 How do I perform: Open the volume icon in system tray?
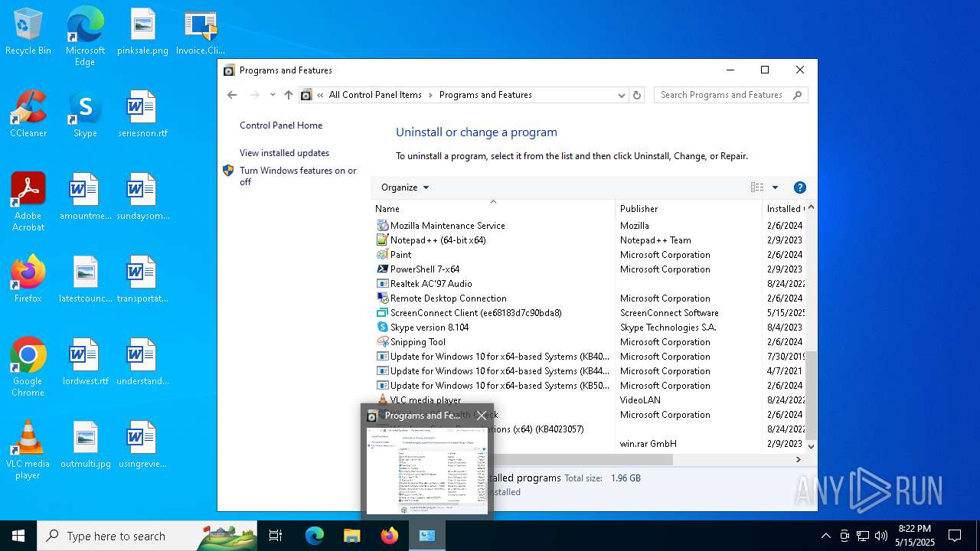(881, 536)
